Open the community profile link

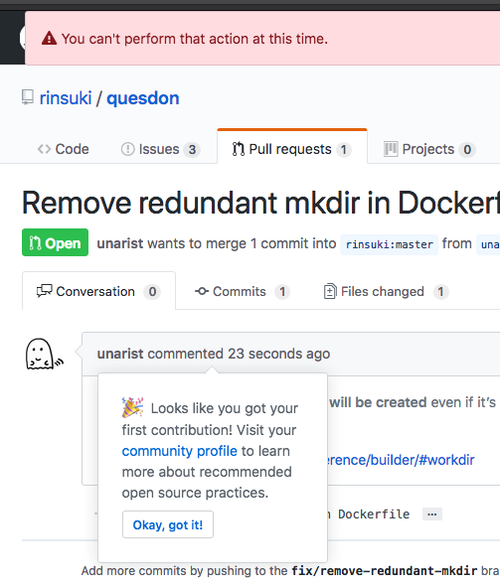[x=179, y=451]
